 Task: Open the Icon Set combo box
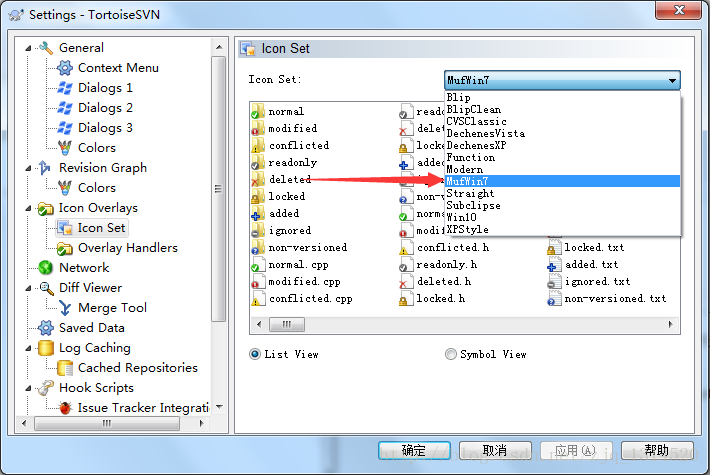pos(562,80)
